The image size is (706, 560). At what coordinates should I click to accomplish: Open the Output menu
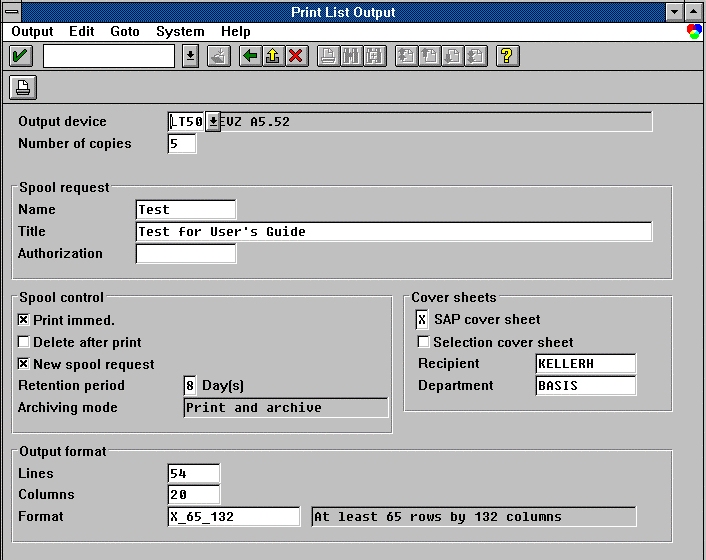(32, 32)
